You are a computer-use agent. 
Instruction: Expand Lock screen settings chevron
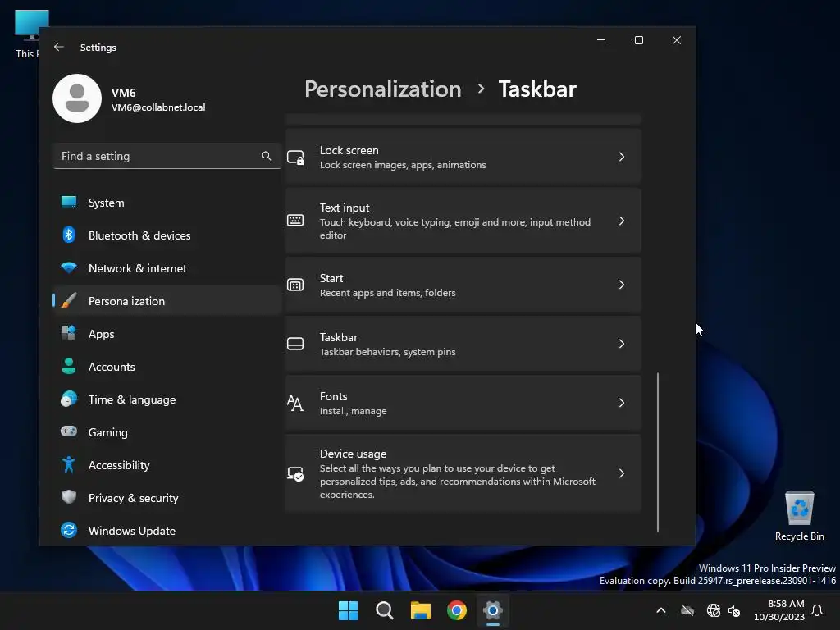click(x=622, y=157)
